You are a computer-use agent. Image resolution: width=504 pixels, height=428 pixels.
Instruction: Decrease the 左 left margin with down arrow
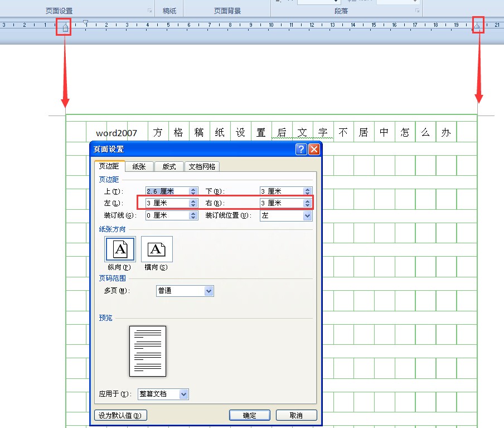[x=193, y=205]
